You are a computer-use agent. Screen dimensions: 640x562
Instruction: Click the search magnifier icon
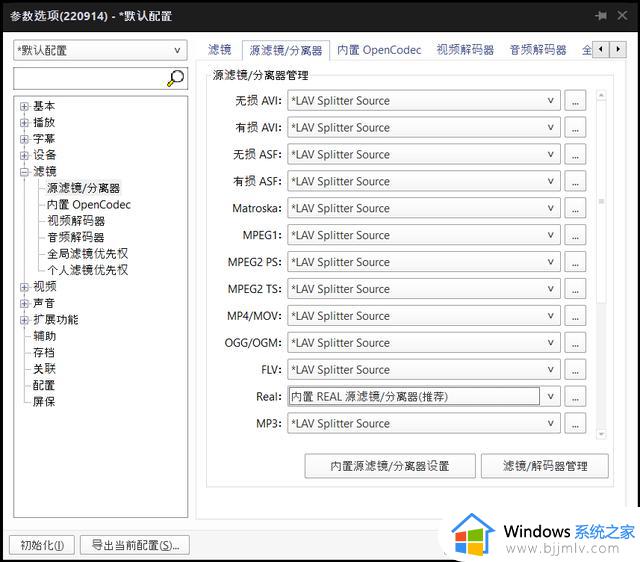(176, 78)
